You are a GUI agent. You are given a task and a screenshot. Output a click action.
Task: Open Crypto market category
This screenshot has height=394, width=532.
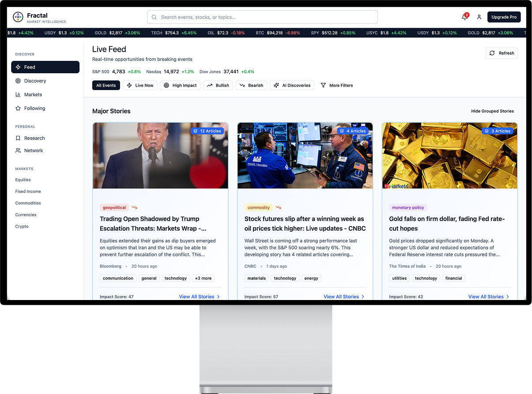pyautogui.click(x=22, y=226)
